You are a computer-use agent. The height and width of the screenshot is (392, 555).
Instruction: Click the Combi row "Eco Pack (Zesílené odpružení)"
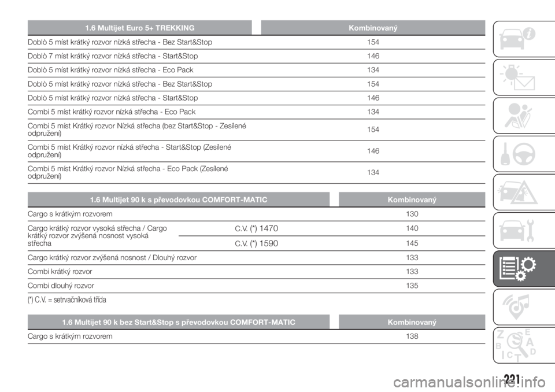pyautogui.click(x=256, y=172)
